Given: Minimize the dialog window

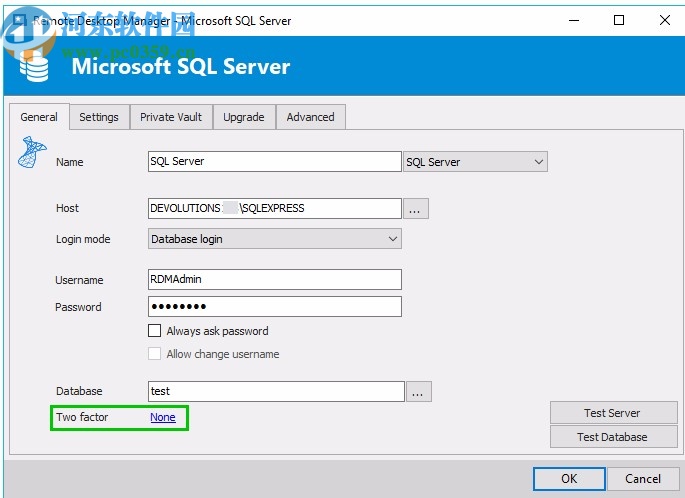Looking at the screenshot, I should (574, 20).
